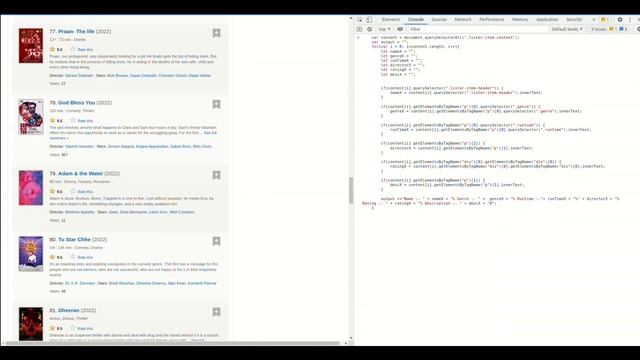
Task: Open the Security tab in DevTools
Action: coord(573,20)
